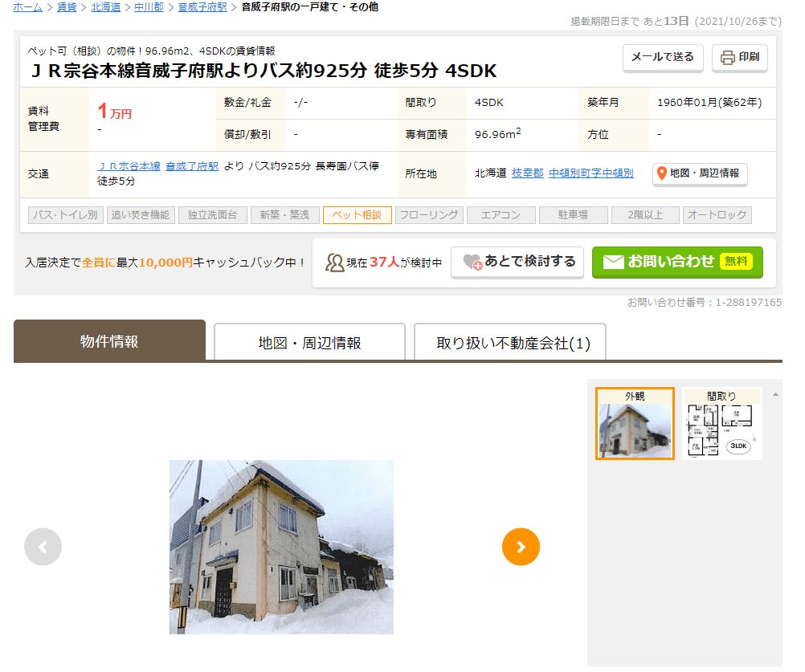The height and width of the screenshot is (672, 805).
Task: Click the thumbnail panel scroll-up arrow
Action: 775,394
